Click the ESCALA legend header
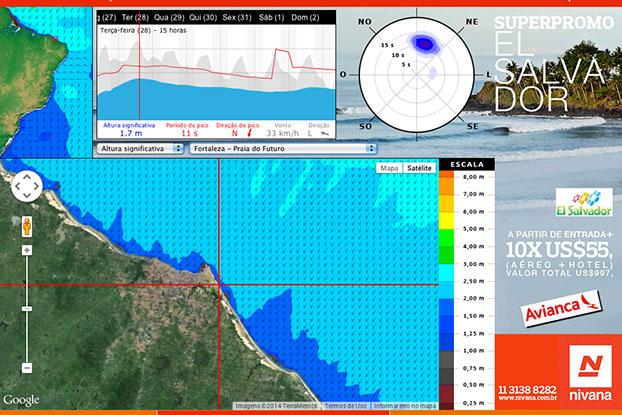The image size is (622, 415). [467, 164]
